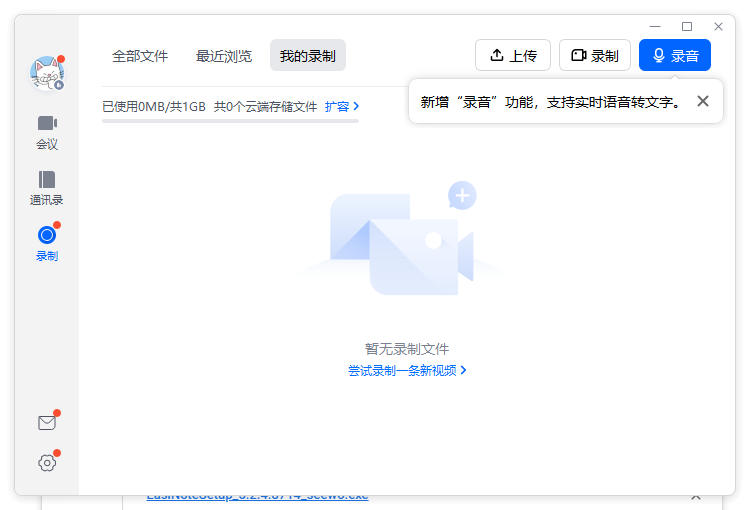Start audio with the blue 录音 button

[x=674, y=56]
